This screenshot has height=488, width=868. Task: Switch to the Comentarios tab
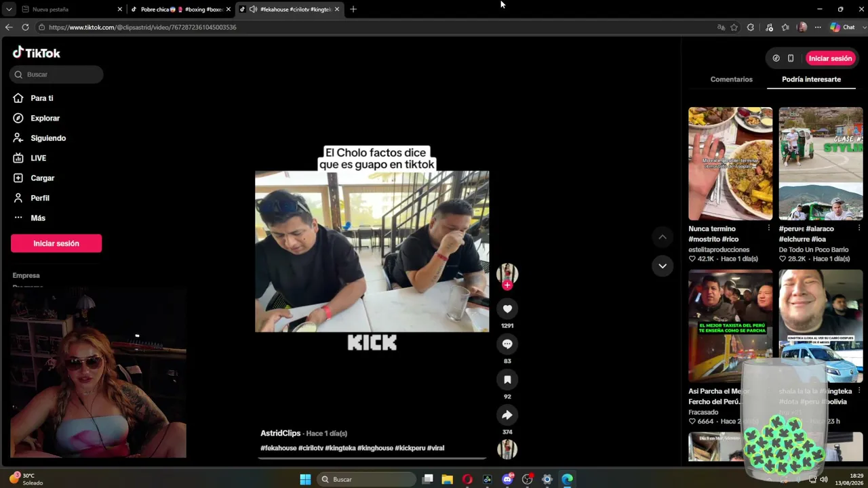731,79
